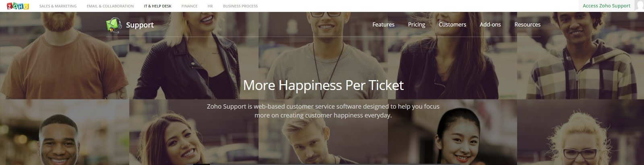Click the Support product name text
Screen dimensions: 644x165
pyautogui.click(x=140, y=25)
